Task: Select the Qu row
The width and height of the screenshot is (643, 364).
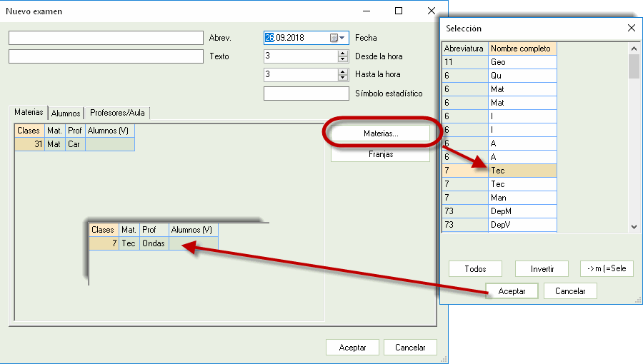Action: (x=499, y=76)
